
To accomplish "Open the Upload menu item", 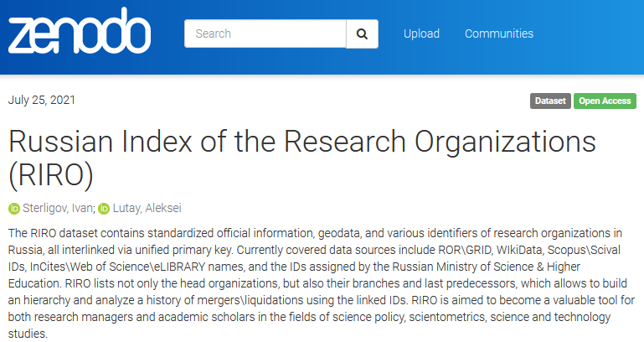I will point(421,34).
